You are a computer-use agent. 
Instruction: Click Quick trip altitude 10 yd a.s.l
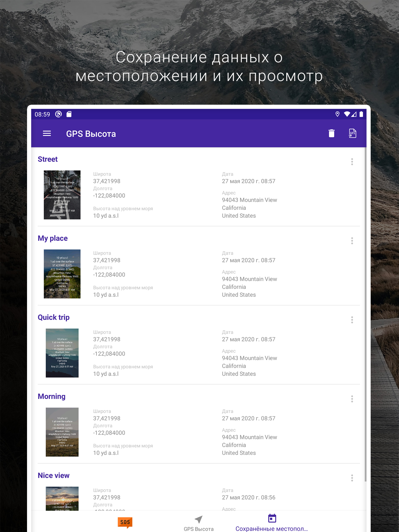(x=106, y=374)
